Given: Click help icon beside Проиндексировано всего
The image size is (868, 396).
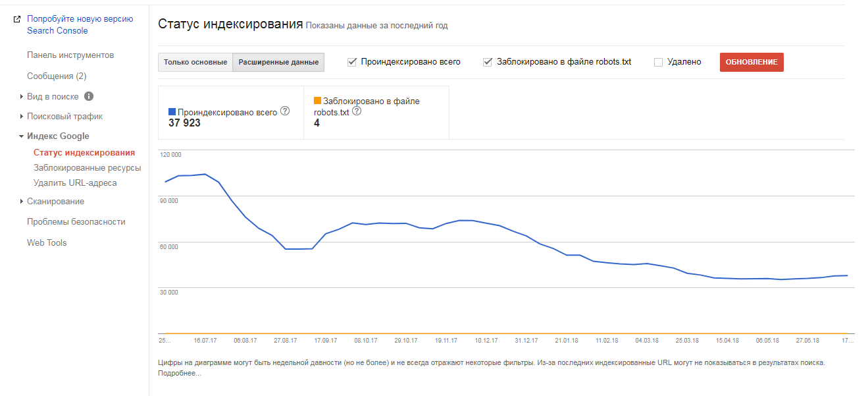Looking at the screenshot, I should click(x=285, y=111).
